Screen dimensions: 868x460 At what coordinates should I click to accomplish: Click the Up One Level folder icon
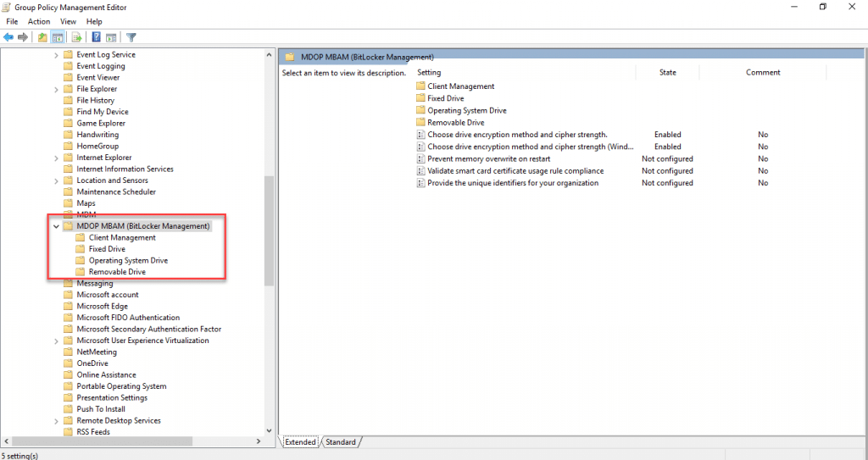tap(43, 37)
